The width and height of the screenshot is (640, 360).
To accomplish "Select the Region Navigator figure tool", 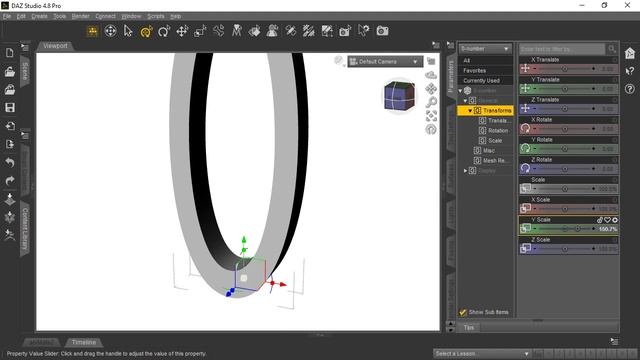I will pyautogui.click(x=272, y=31).
